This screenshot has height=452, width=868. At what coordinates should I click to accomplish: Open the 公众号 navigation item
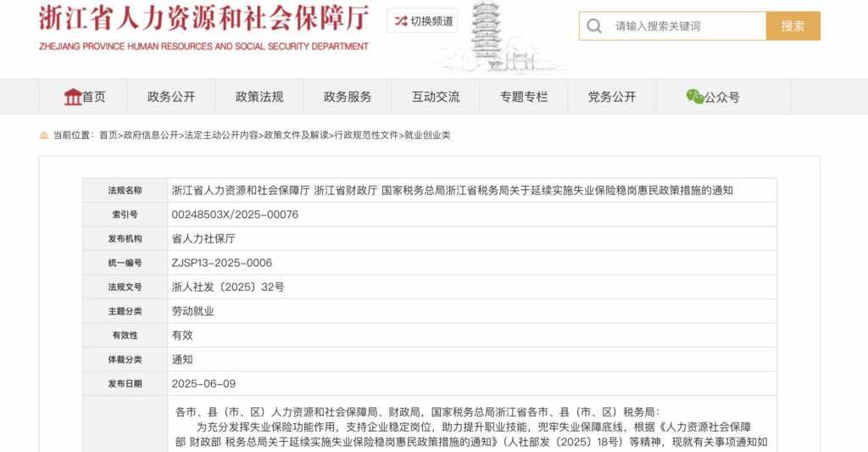(724, 97)
